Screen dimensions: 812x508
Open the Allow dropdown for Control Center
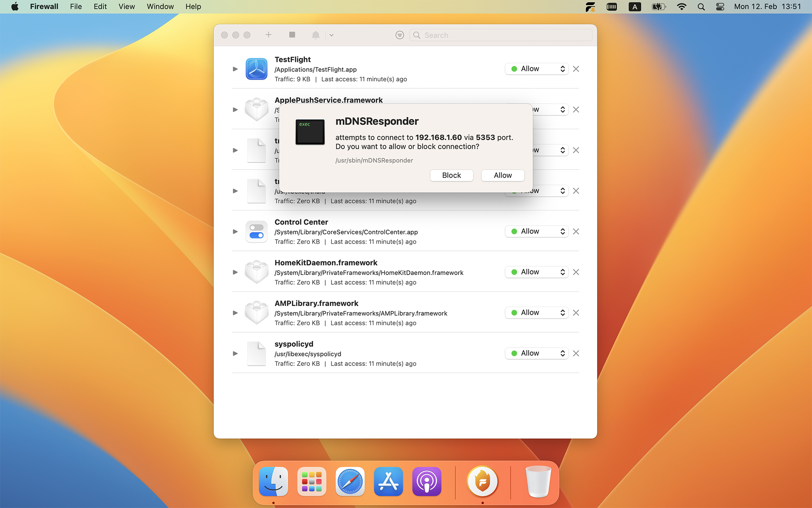(x=536, y=231)
